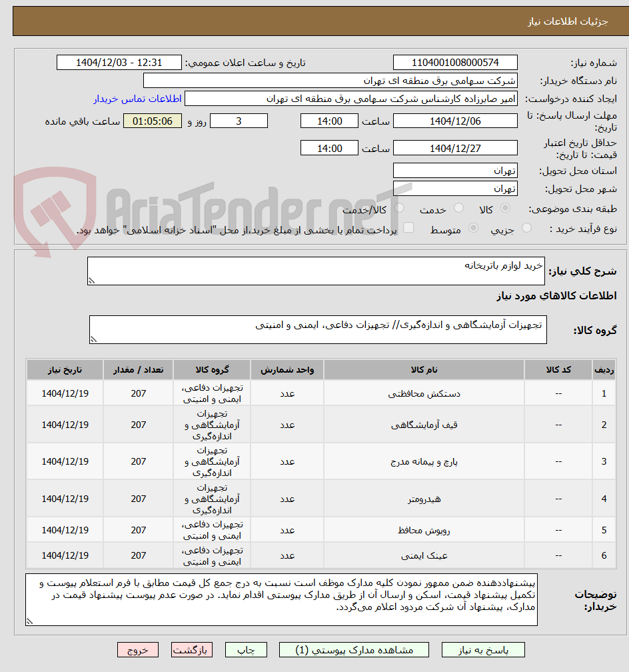The image size is (629, 672).
Task: Select item قیف آزمایشگاهی in table
Action: pos(424,425)
